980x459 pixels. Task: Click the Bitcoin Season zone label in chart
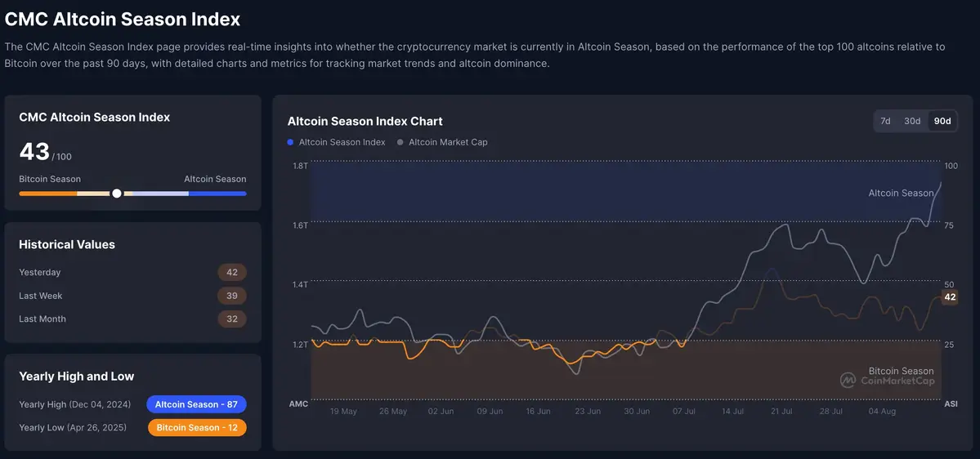pos(902,371)
